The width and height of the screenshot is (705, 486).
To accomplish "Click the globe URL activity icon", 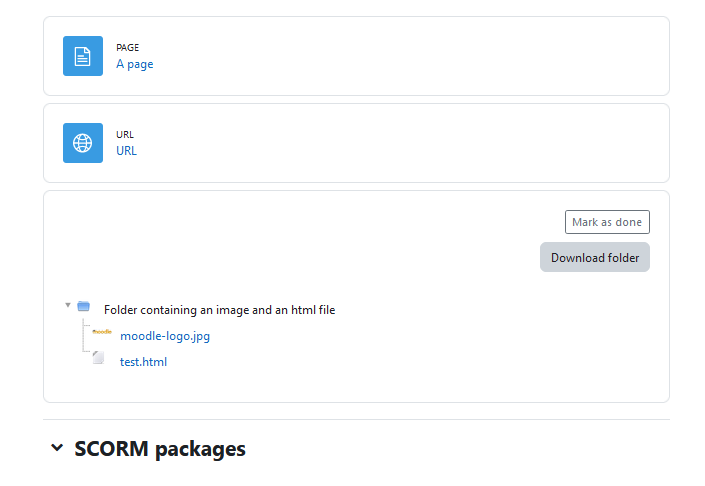I will tap(83, 143).
